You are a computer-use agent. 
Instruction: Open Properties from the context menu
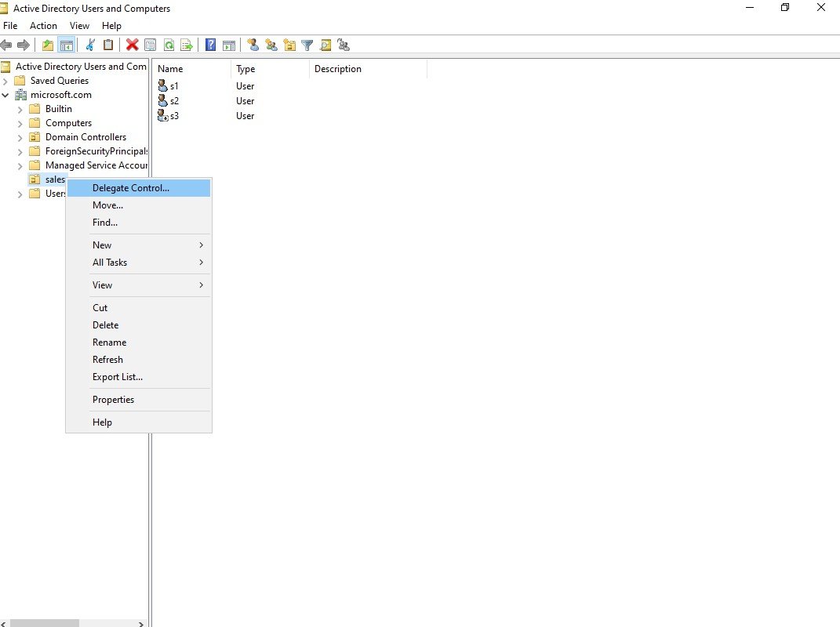[x=139, y=400]
